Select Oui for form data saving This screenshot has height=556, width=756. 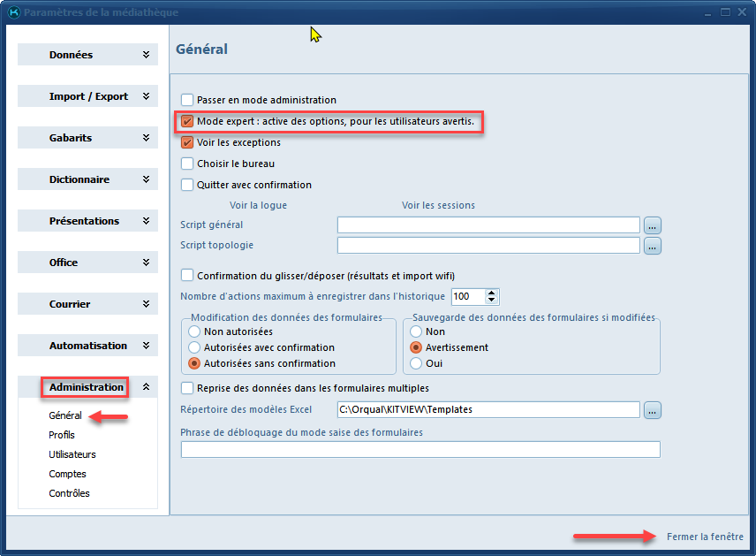click(x=417, y=363)
